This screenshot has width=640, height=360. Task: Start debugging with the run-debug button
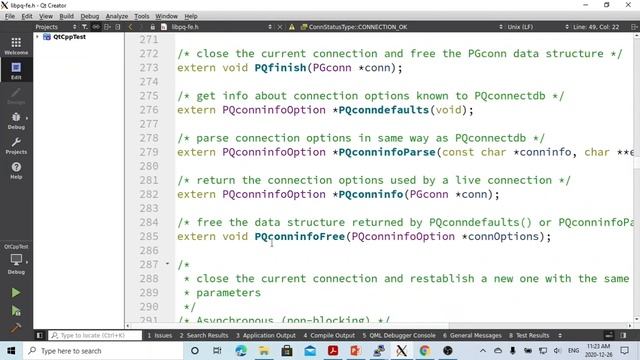point(16,311)
